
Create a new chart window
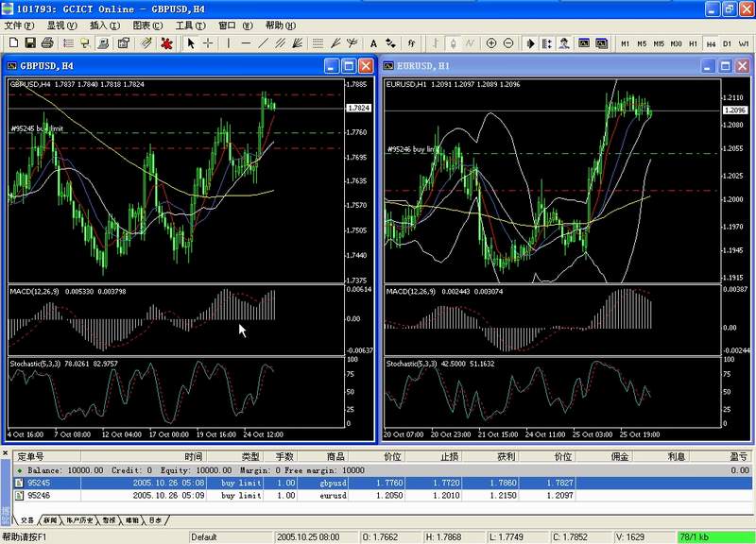point(13,42)
